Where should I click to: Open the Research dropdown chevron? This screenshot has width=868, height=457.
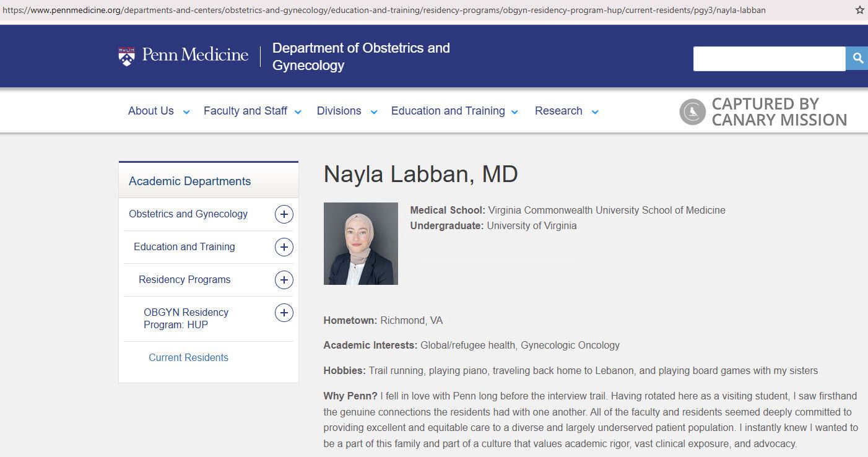click(594, 112)
